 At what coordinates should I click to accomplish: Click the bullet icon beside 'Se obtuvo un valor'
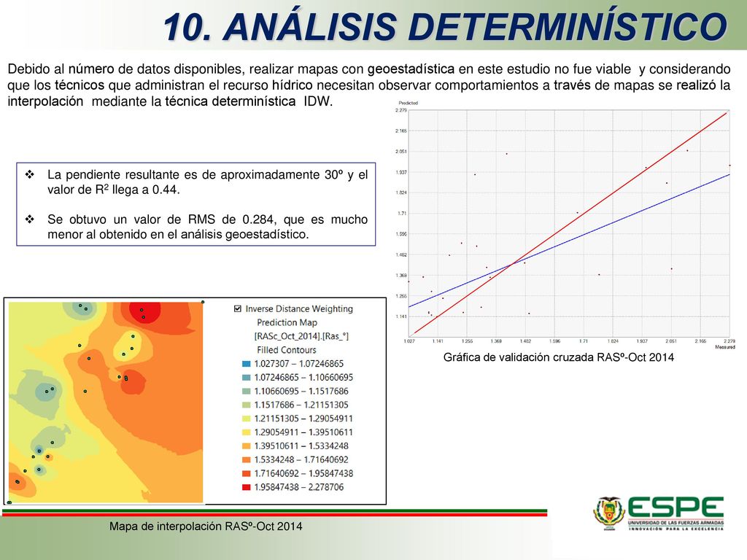pos(30,219)
